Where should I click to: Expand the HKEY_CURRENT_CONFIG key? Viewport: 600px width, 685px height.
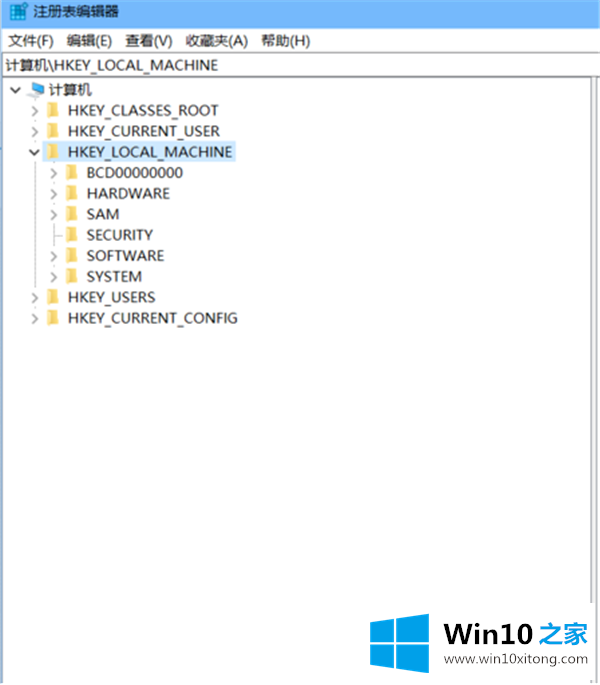click(35, 319)
